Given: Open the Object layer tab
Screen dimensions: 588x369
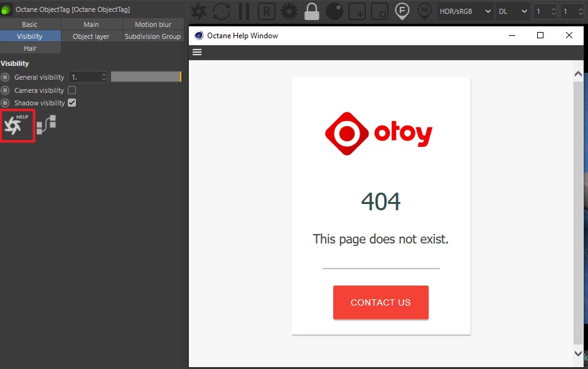Looking at the screenshot, I should point(91,36).
